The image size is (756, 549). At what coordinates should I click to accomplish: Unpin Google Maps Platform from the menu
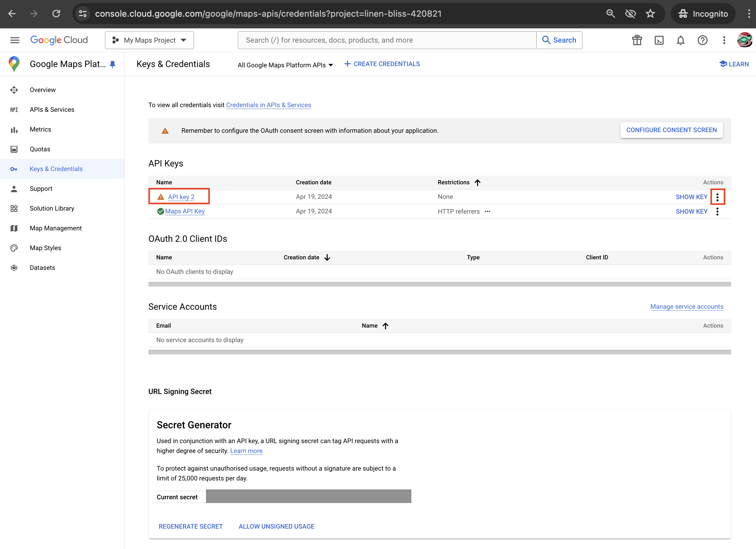click(113, 64)
